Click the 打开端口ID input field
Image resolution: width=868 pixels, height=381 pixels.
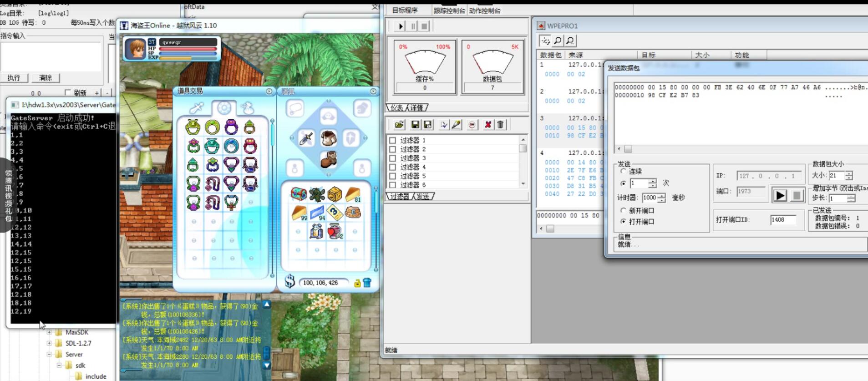[783, 219]
